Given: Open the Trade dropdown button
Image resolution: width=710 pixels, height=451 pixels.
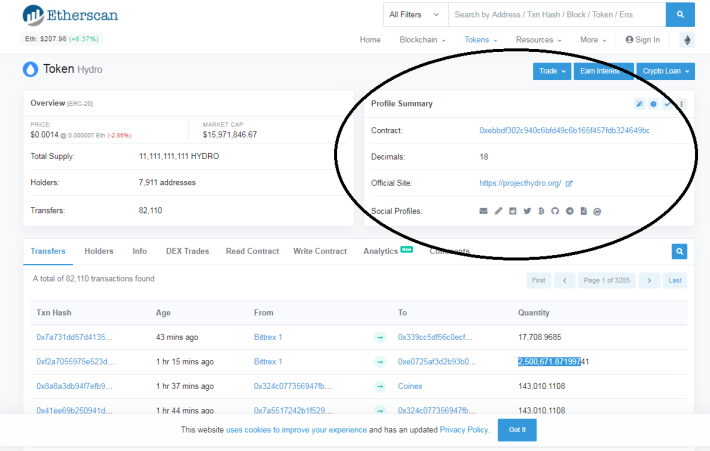Looking at the screenshot, I should pos(552,71).
